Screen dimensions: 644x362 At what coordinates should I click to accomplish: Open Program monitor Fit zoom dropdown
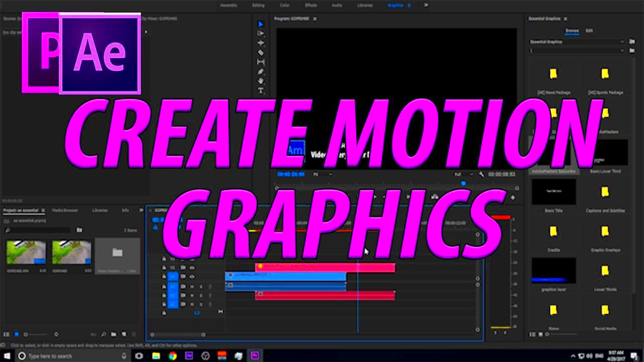[x=322, y=174]
